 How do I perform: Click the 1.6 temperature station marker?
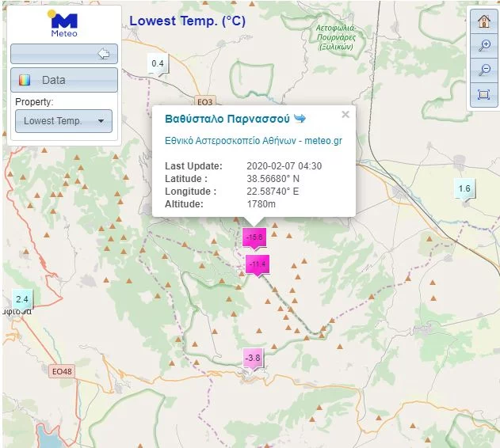[x=464, y=188]
